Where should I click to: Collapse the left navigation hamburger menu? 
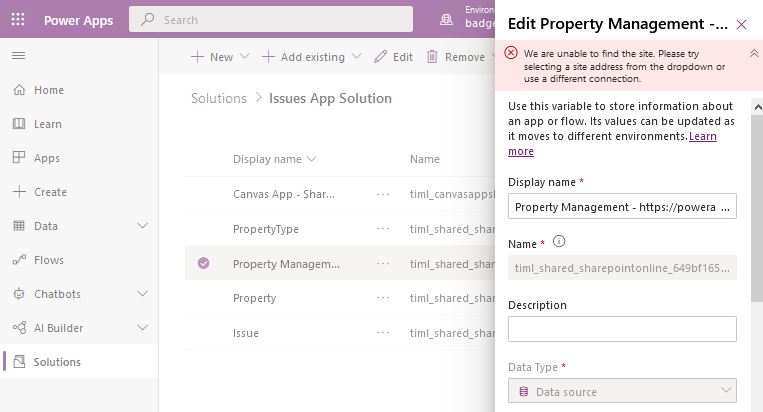[x=18, y=55]
